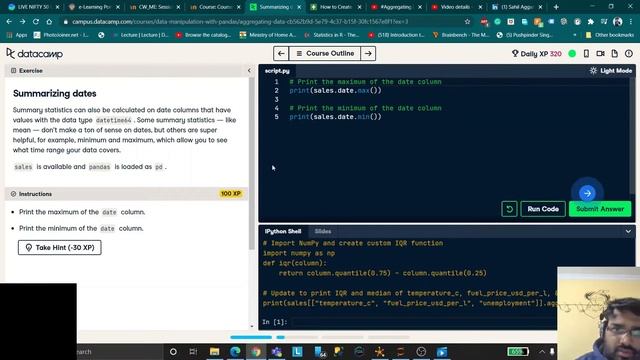This screenshot has height=360, width=640.
Task: Click the blue circular next arrow button
Action: point(587,193)
